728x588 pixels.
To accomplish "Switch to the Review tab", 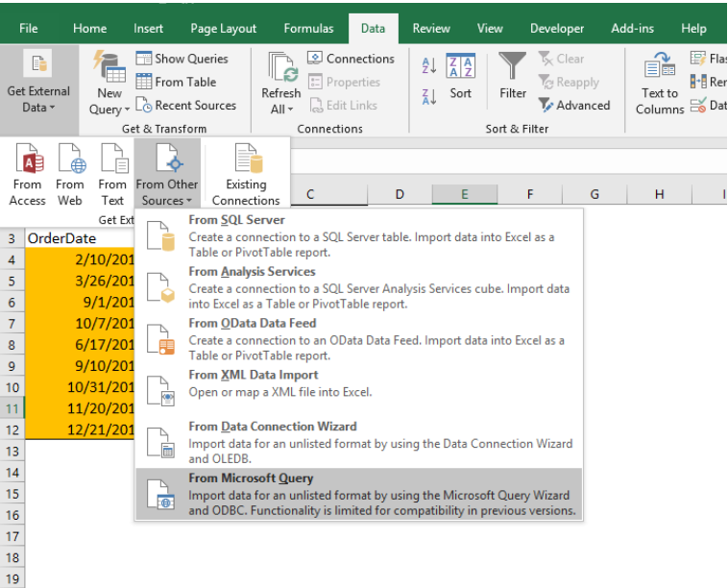I will [431, 29].
